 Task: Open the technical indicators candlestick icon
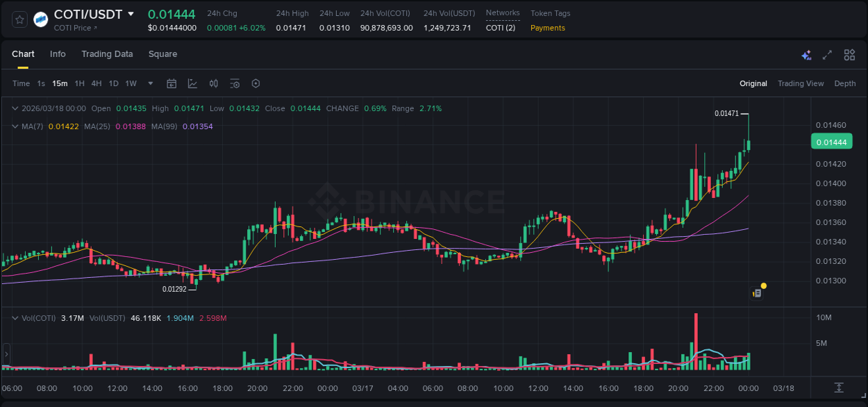tap(214, 83)
